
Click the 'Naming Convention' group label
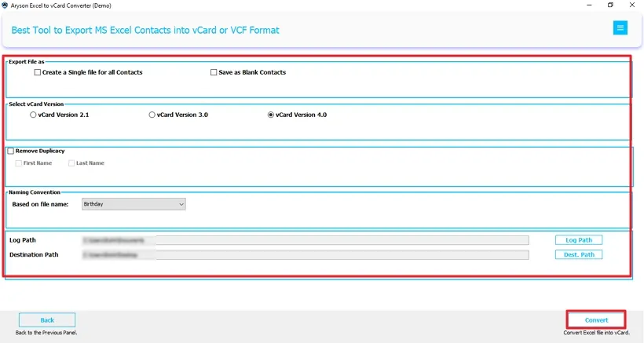[x=35, y=192]
